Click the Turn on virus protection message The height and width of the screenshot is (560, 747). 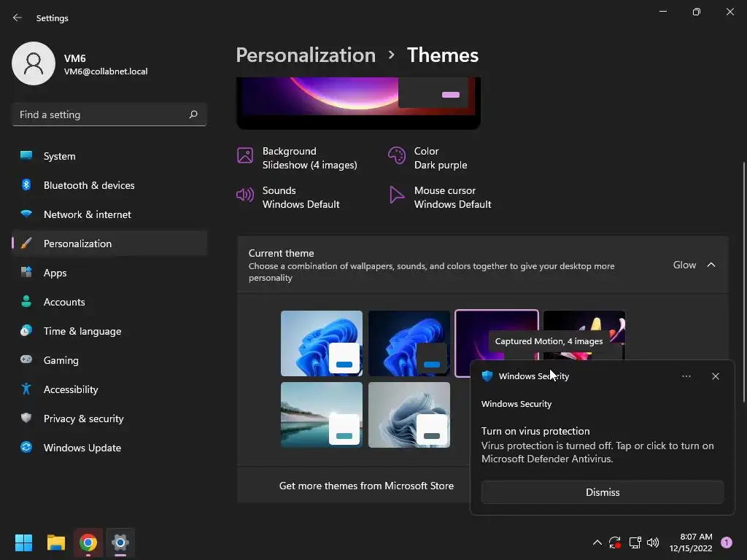click(x=597, y=445)
